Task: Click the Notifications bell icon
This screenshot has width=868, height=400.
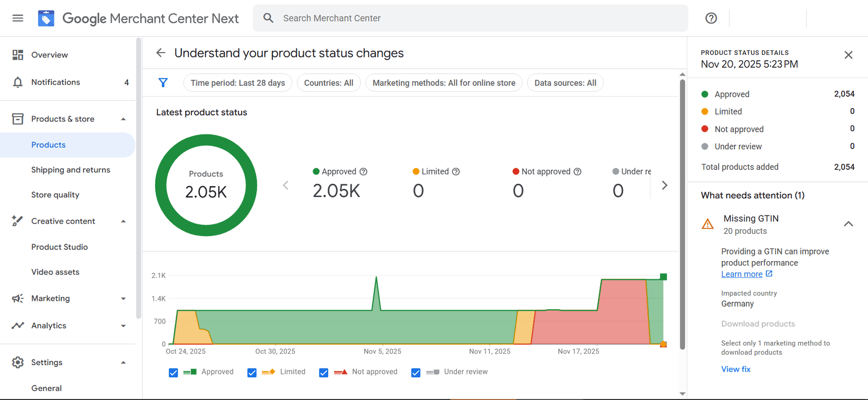Action: tap(18, 82)
